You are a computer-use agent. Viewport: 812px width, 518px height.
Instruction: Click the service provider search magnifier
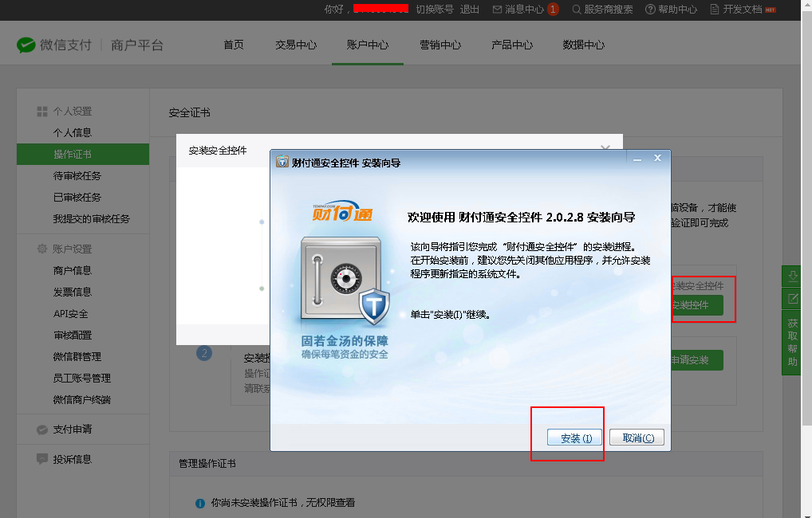(577, 10)
